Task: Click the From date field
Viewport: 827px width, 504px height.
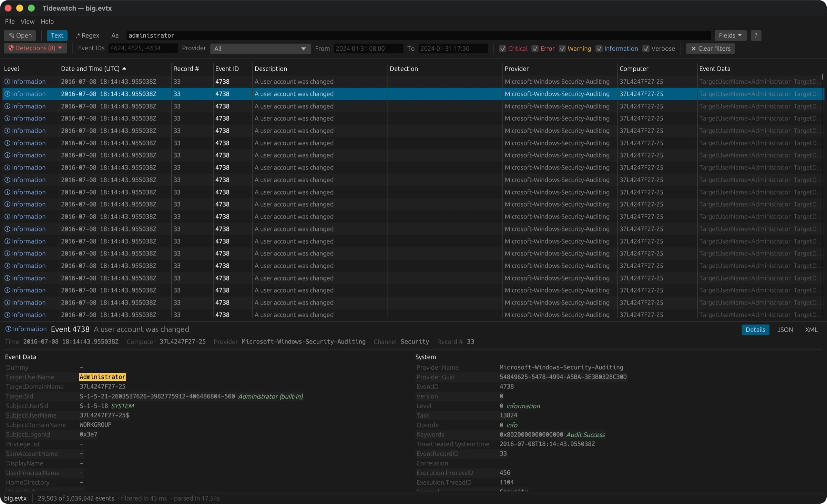Action: [368, 49]
